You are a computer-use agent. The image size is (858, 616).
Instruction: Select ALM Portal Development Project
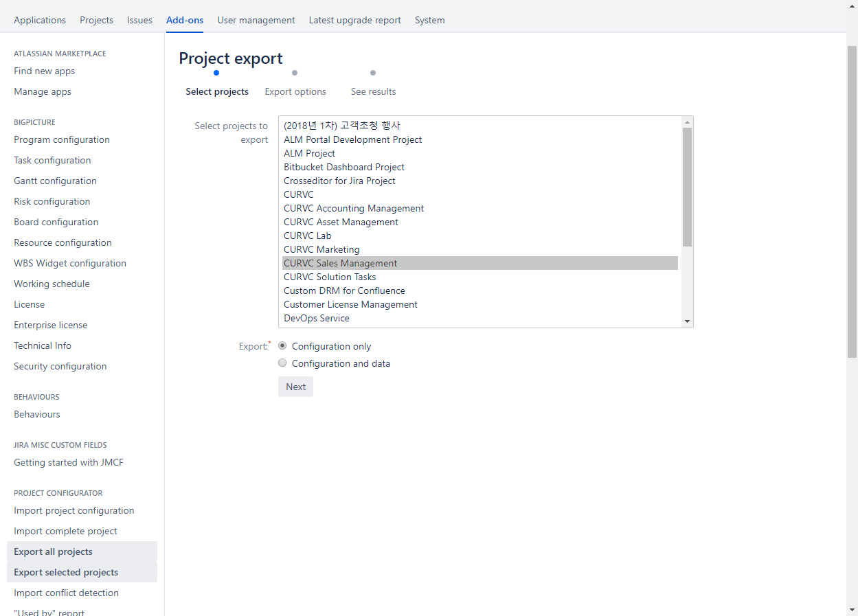click(x=480, y=139)
